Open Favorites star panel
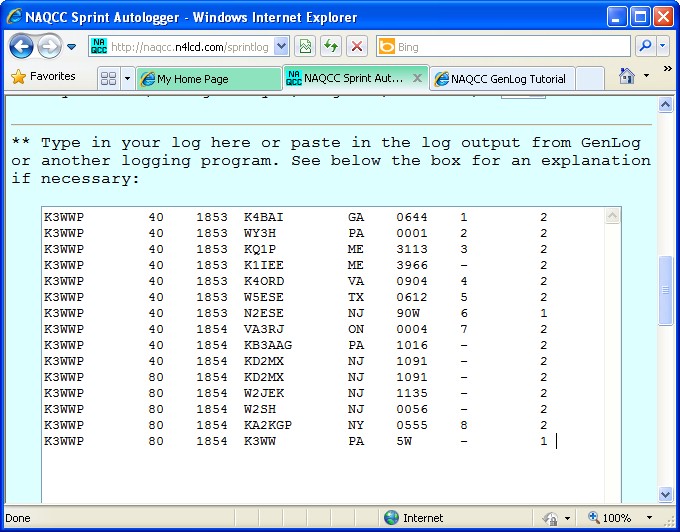This screenshot has height=532, width=680. tap(44, 77)
